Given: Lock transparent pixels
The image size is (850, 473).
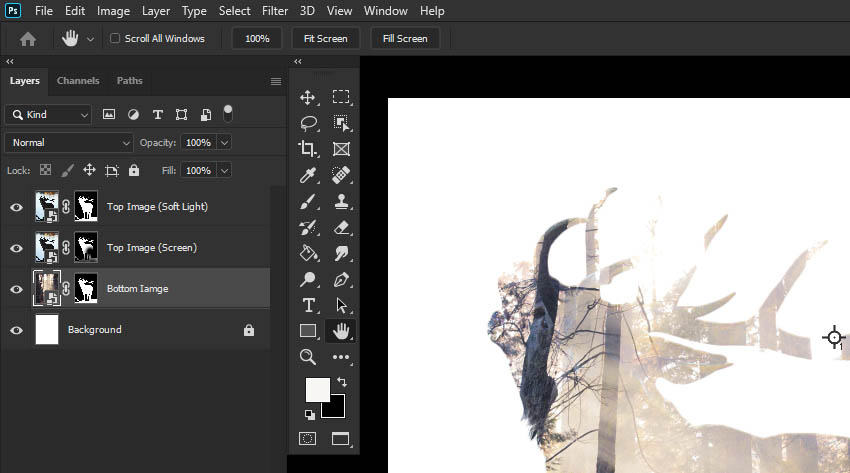Looking at the screenshot, I should [46, 170].
